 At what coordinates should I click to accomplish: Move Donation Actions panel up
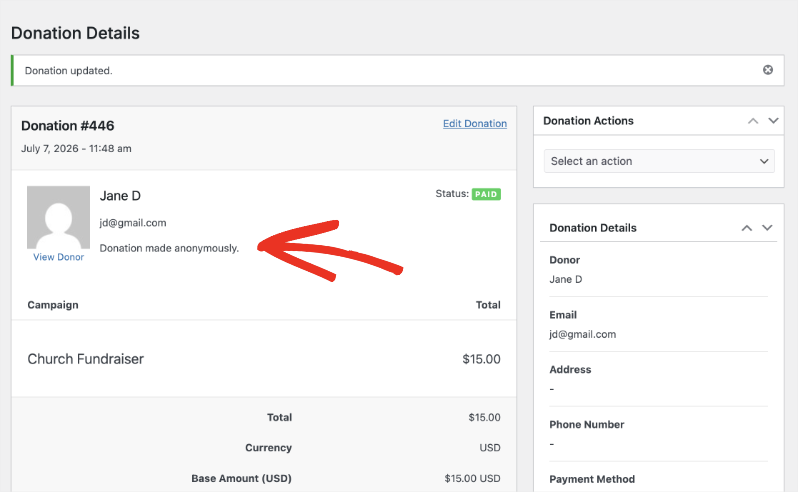pos(753,121)
